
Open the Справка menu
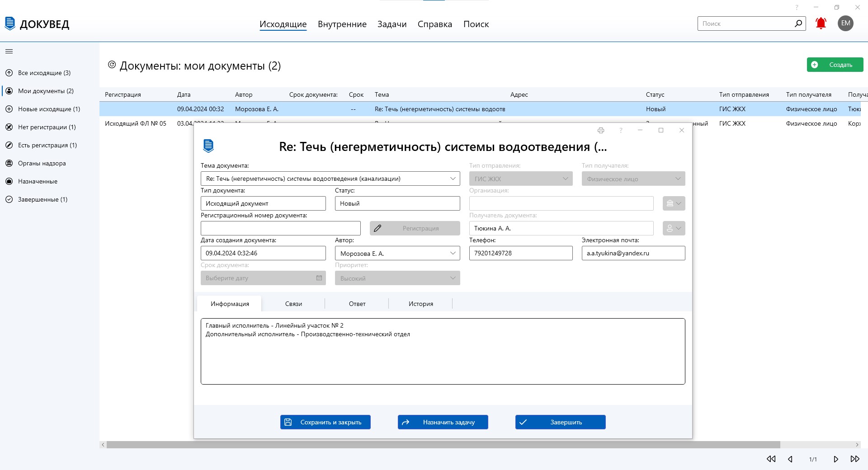coord(435,24)
